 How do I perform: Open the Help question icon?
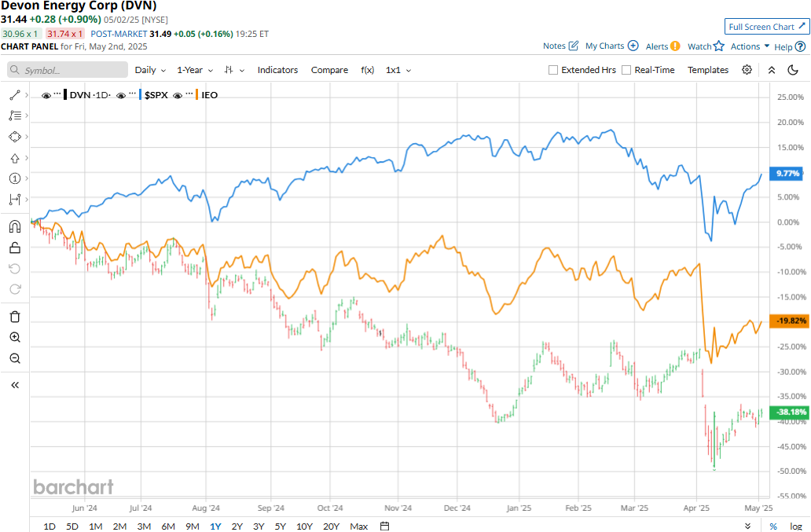click(800, 46)
